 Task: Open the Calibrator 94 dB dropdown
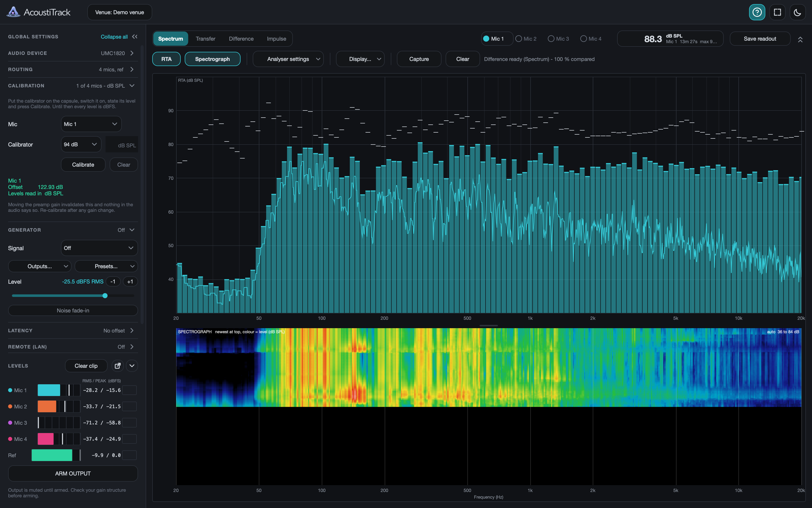[81, 144]
